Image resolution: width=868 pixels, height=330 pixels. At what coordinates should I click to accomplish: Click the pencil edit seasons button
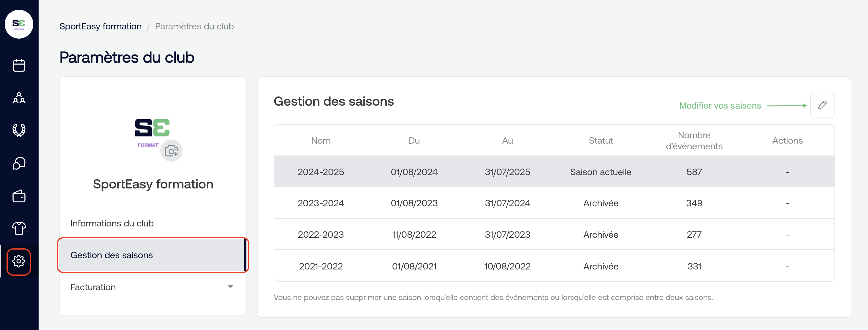pyautogui.click(x=822, y=105)
